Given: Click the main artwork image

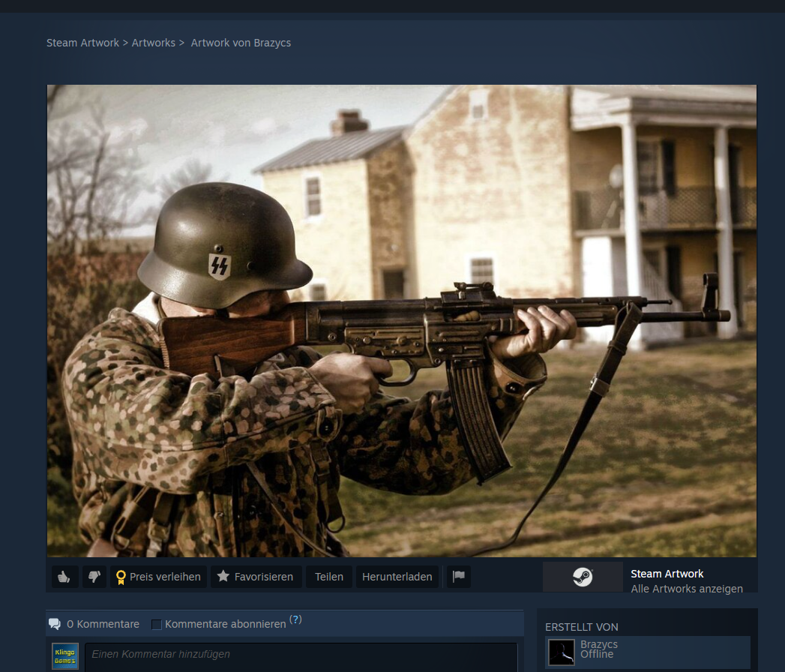Looking at the screenshot, I should [x=402, y=320].
